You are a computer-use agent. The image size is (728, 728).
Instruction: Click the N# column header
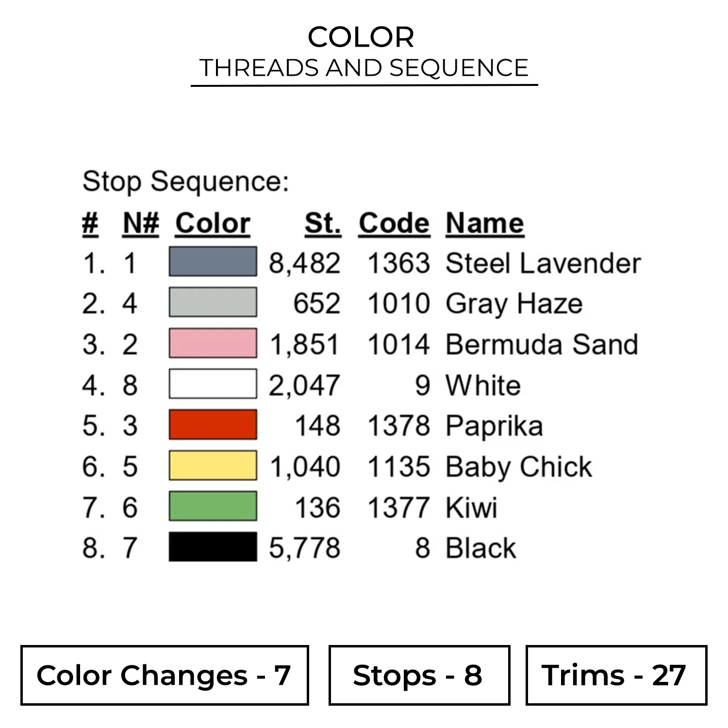[x=141, y=224]
